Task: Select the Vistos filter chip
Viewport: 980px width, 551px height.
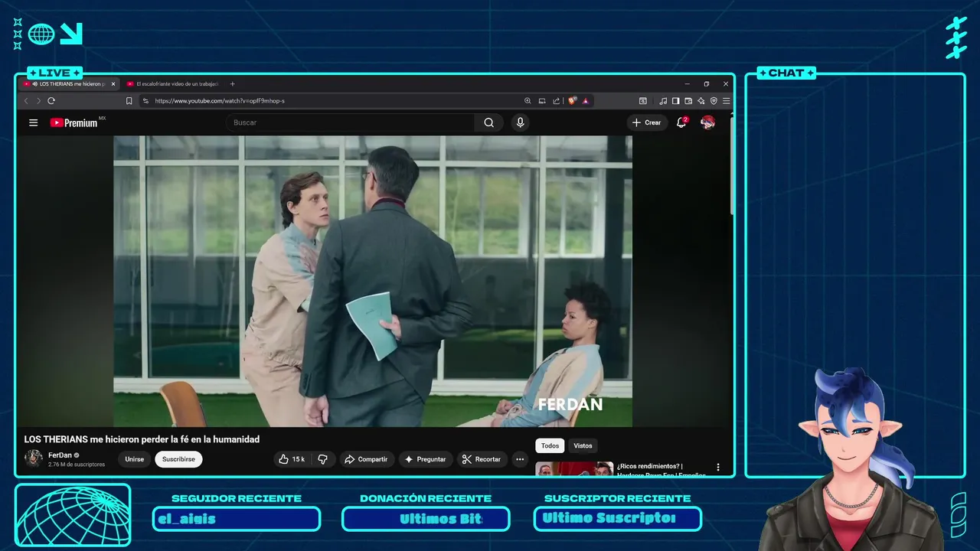Action: tap(583, 445)
